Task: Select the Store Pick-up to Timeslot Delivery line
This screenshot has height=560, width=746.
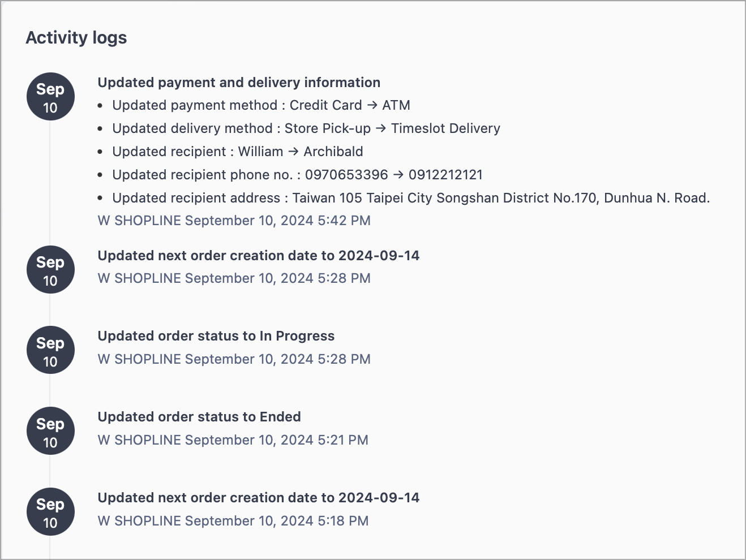Action: click(x=306, y=128)
